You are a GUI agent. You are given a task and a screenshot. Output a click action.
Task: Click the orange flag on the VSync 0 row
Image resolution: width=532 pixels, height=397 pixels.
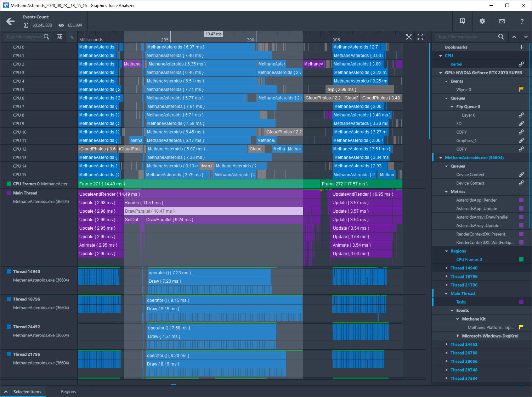[521, 90]
